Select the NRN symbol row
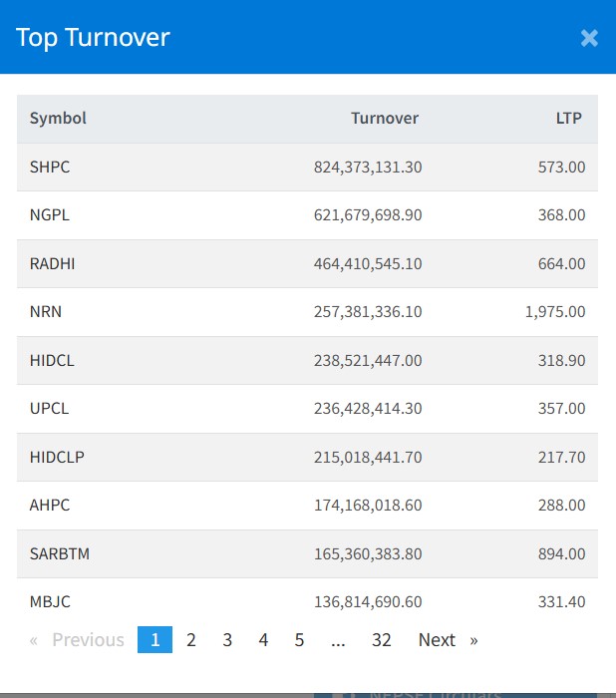The height and width of the screenshot is (698, 616). 46,312
